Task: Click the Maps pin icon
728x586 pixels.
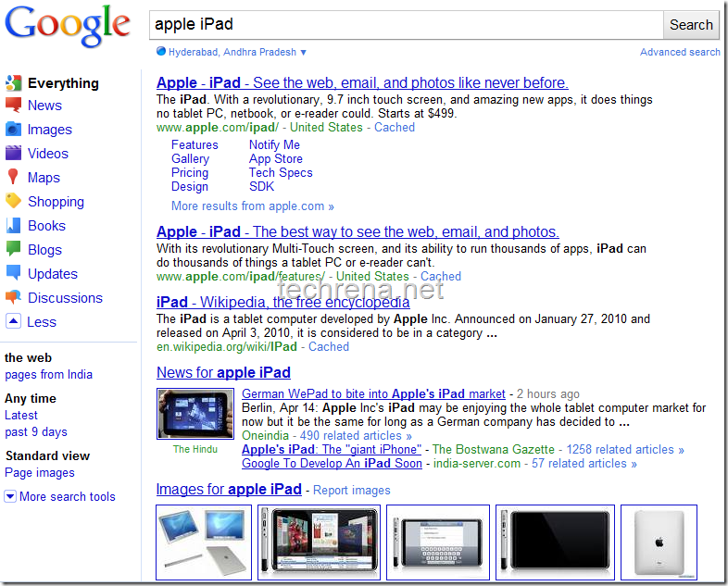Action: coord(13,177)
